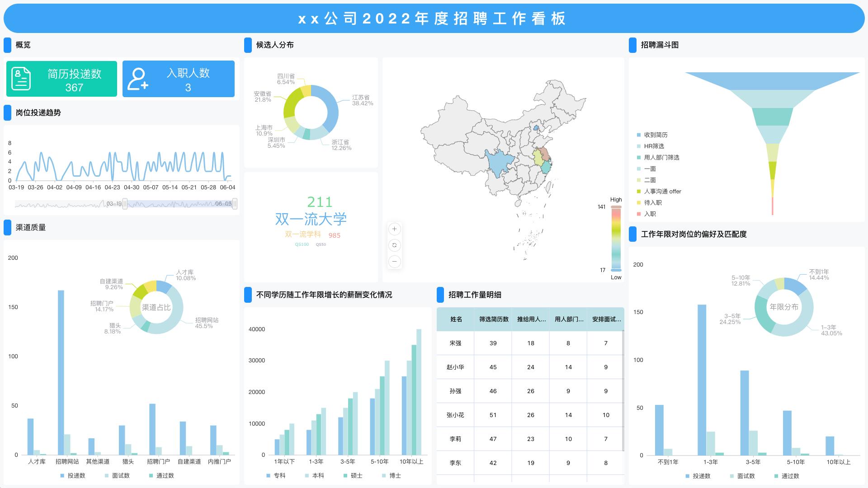
Task: Reset the map view using the refresh icon
Action: [394, 245]
